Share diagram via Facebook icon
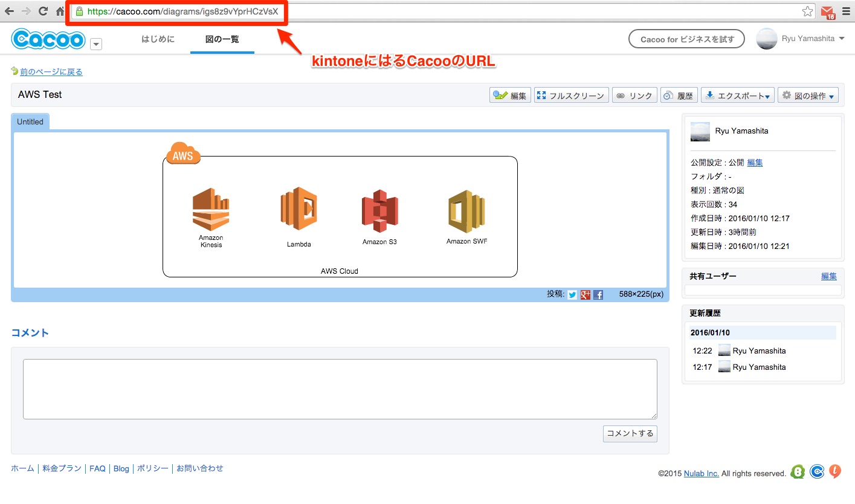This screenshot has height=504, width=855. click(x=598, y=295)
